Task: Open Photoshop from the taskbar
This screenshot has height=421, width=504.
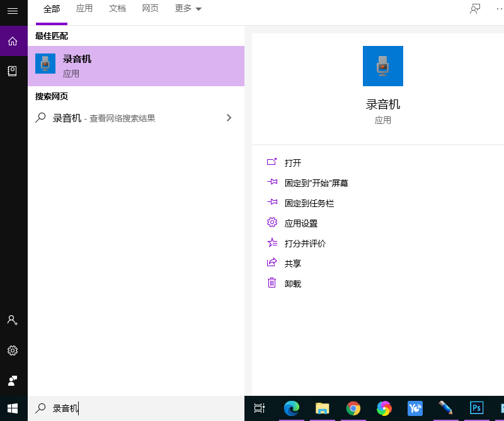Action: tap(477, 408)
